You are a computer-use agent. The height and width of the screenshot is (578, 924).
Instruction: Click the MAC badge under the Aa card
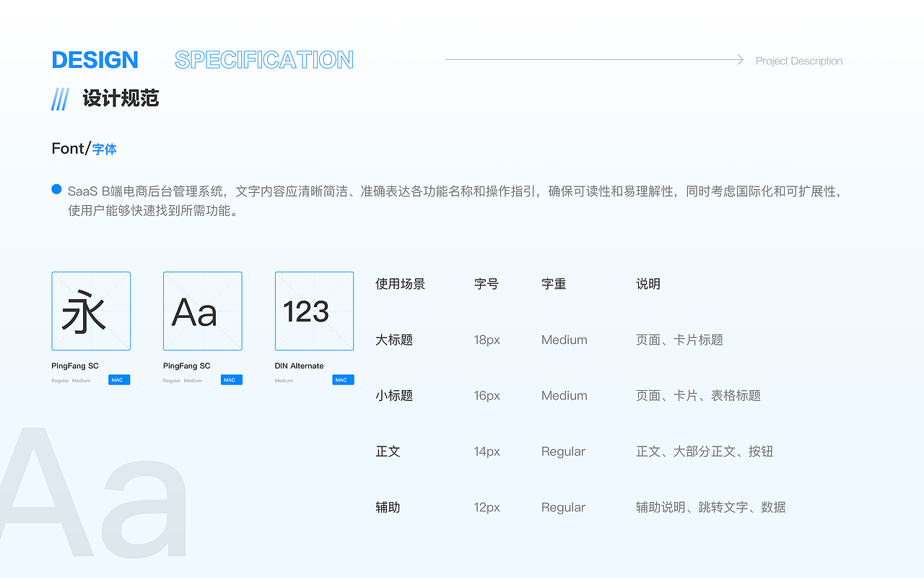[x=231, y=380]
